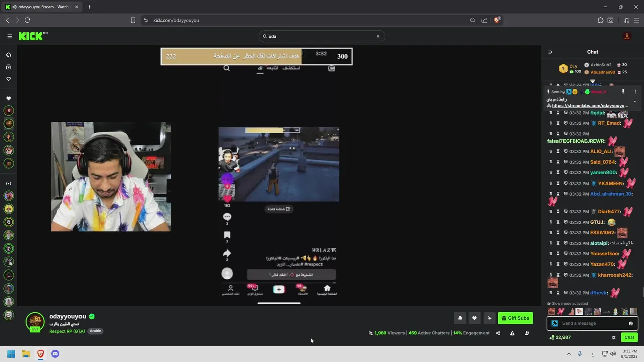Timeout user GTUJ
Image resolution: width=644 pixels, height=362 pixels.
[x=558, y=222]
